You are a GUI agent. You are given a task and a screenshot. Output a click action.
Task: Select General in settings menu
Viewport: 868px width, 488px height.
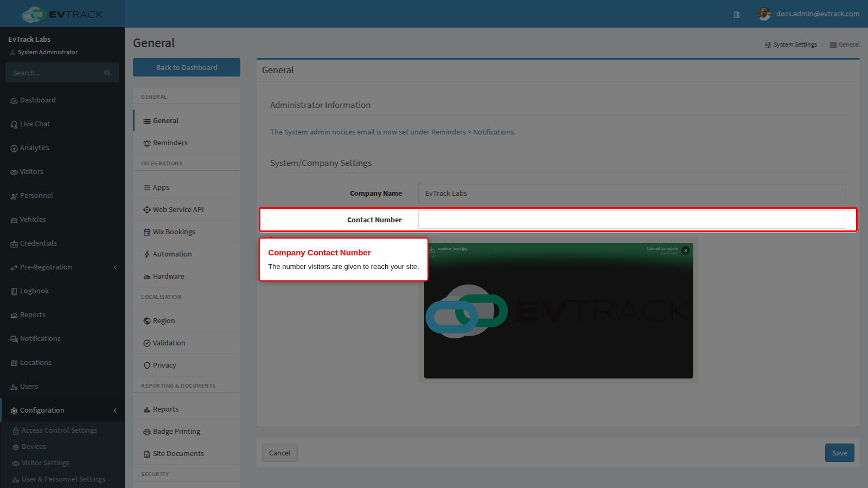pyautogui.click(x=187, y=121)
